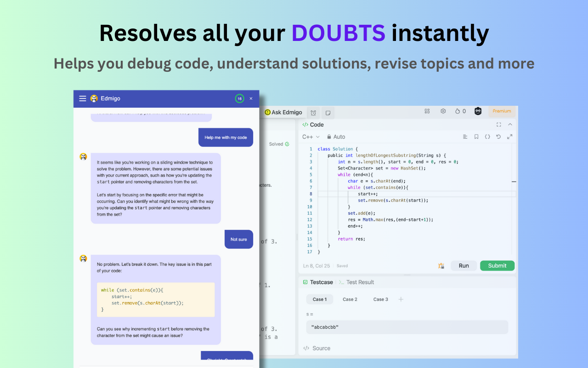Viewport: 588px width, 368px height.
Task: Close the Edmigo chat panel
Action: click(x=251, y=98)
